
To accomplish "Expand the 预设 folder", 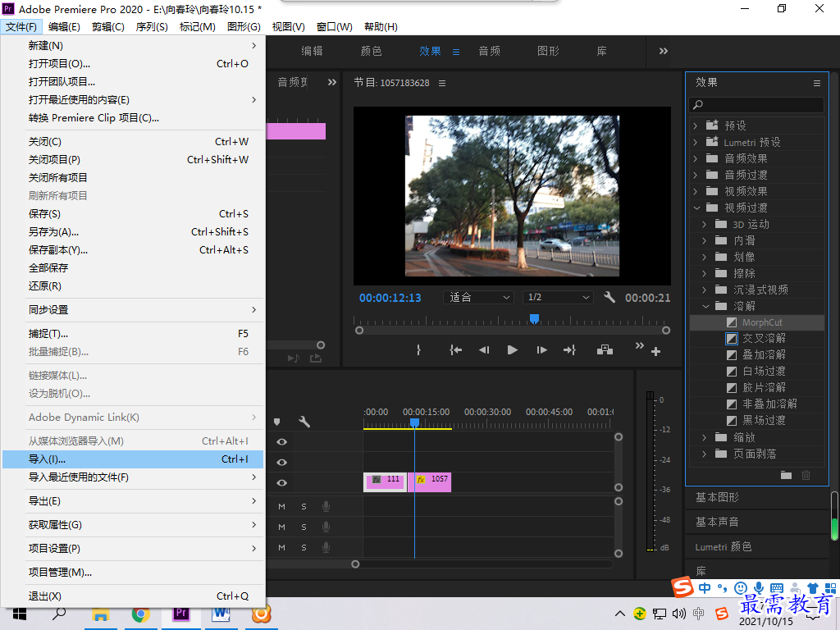I will click(696, 126).
